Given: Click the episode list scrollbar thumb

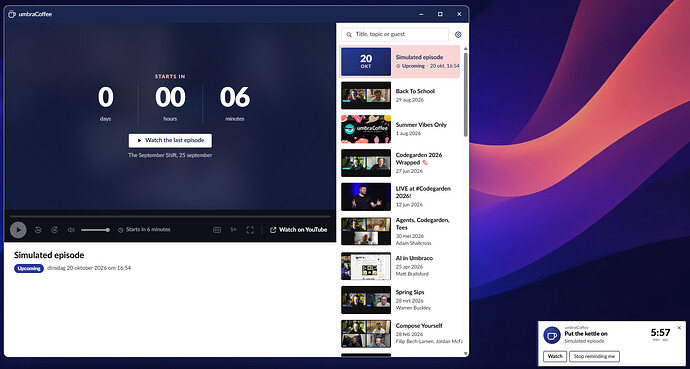Looking at the screenshot, I should click(466, 94).
